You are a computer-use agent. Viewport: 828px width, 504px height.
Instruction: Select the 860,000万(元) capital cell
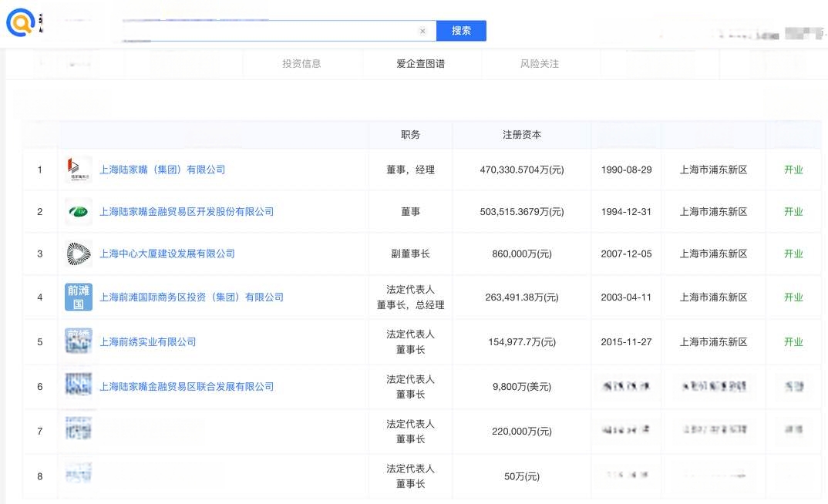(522, 254)
